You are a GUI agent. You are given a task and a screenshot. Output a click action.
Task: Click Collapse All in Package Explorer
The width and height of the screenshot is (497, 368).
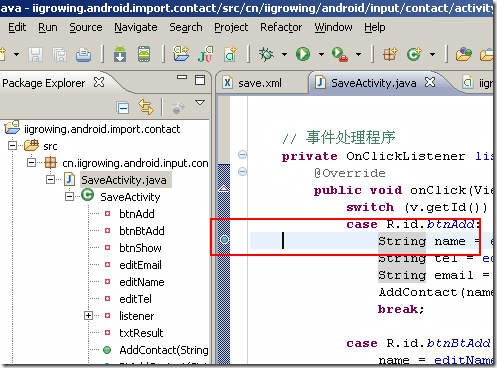[x=123, y=108]
